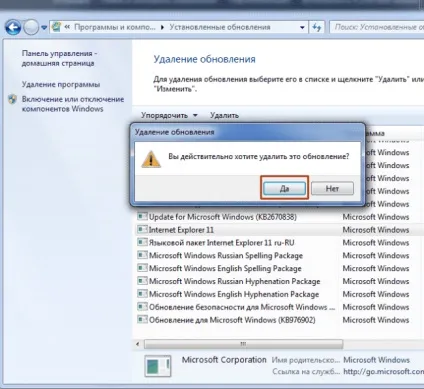
Task: Open 'Панель управления - домашняя страница' link
Action: [60, 58]
